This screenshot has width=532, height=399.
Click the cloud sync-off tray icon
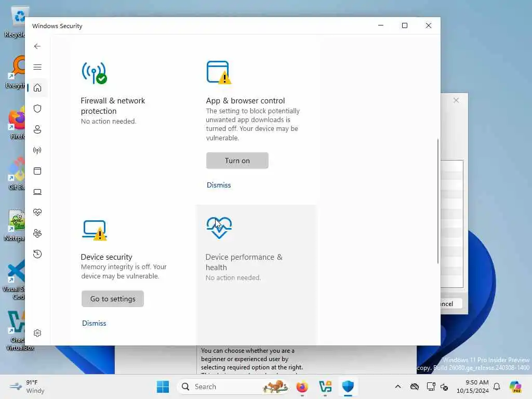(x=415, y=387)
